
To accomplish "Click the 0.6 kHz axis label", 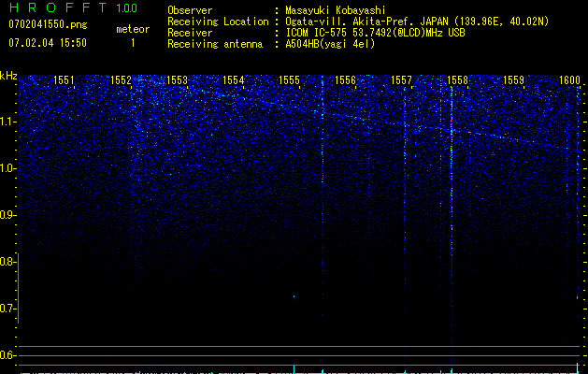I will 7,355.
